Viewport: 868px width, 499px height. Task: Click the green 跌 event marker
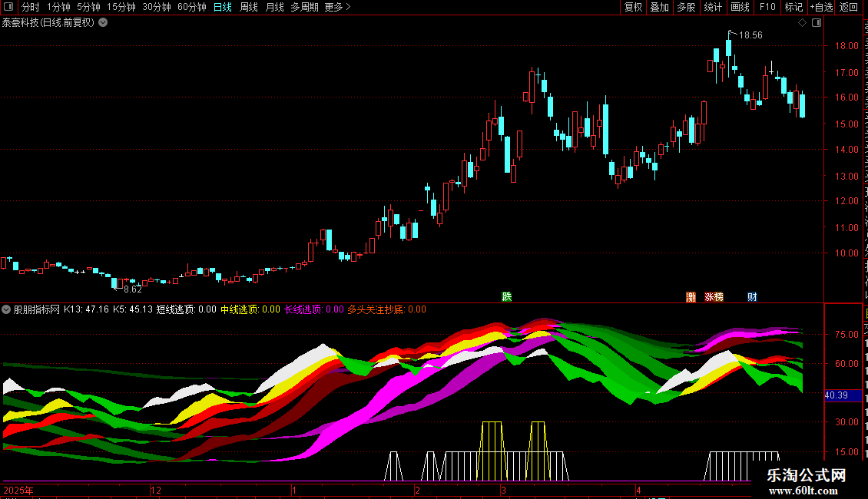pyautogui.click(x=506, y=296)
